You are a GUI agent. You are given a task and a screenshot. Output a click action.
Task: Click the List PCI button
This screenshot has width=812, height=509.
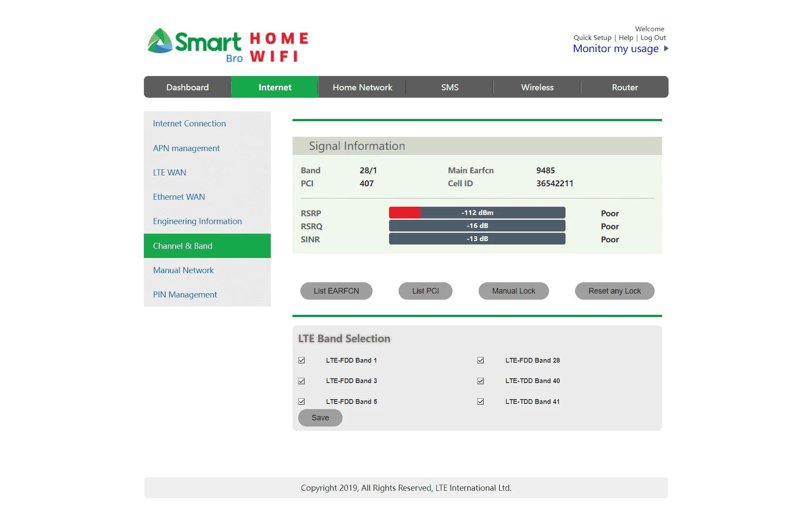click(426, 291)
